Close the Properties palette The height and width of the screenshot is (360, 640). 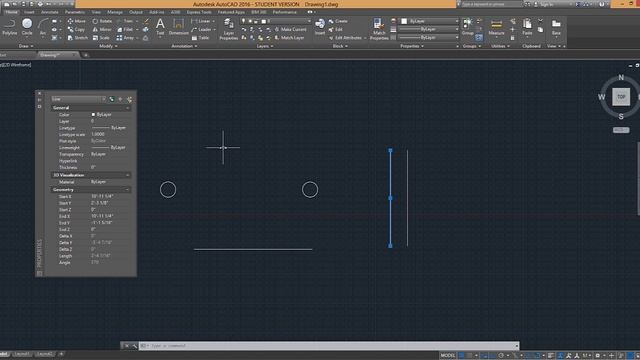39,93
